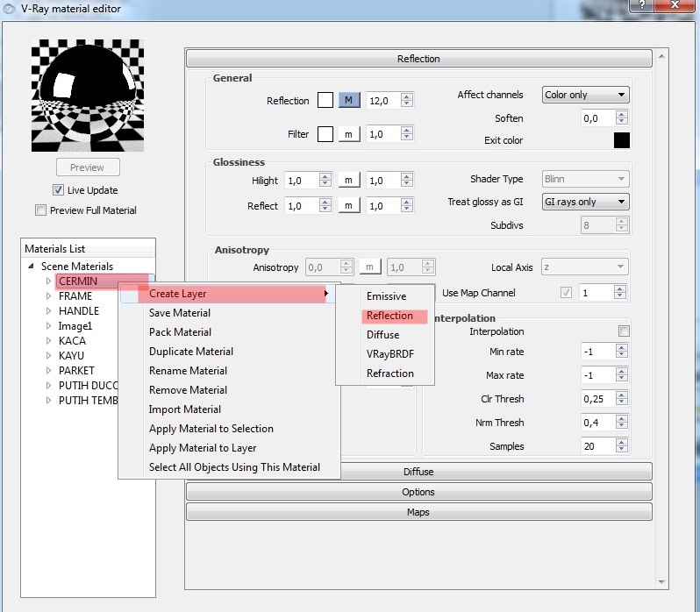Select VRayBRDF in the submenu

tap(385, 353)
